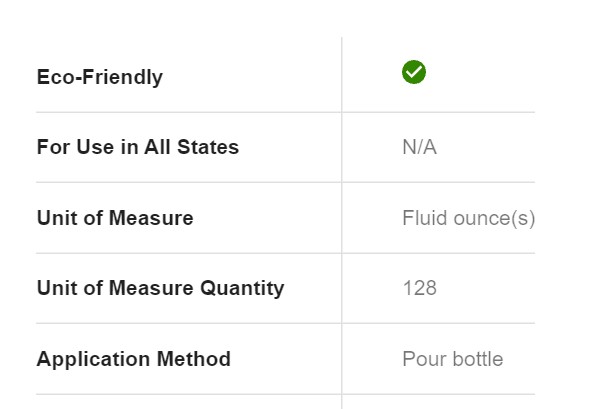Click the word Fluid in unit value
The image size is (589, 409).
tap(425, 218)
